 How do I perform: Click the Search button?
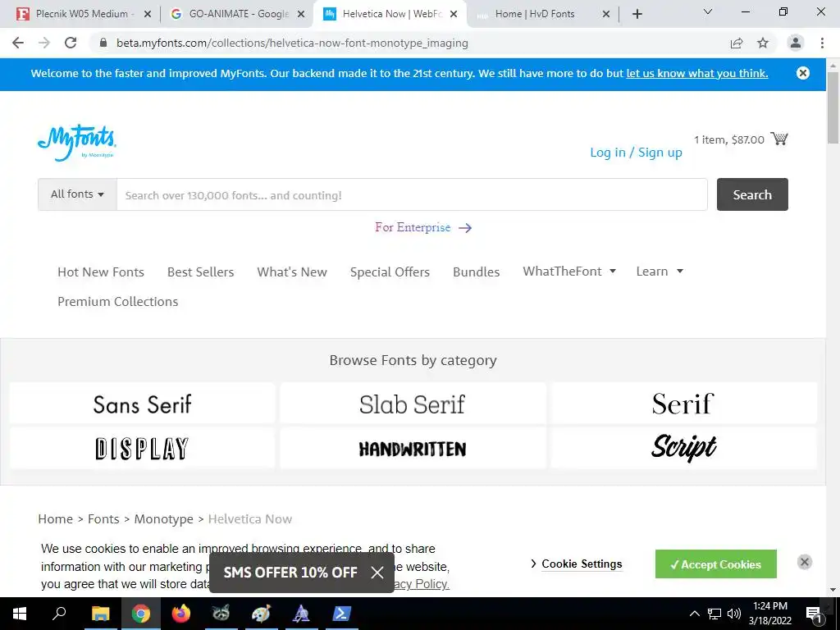[752, 194]
